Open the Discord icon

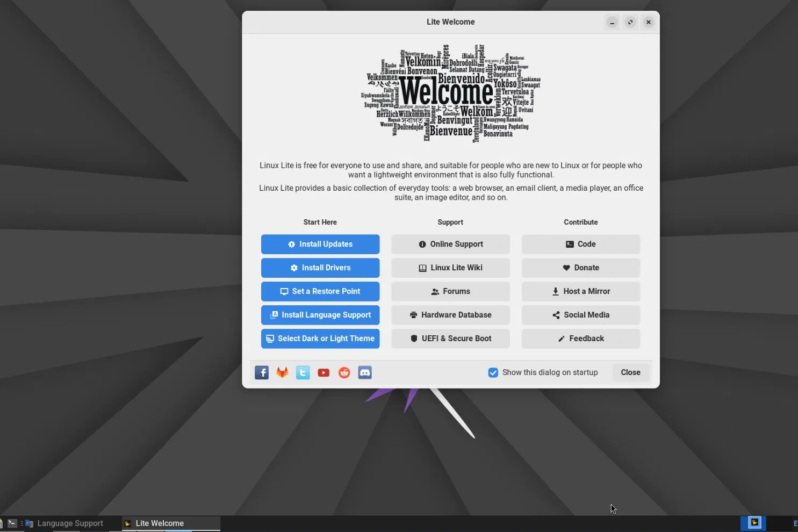(364, 372)
